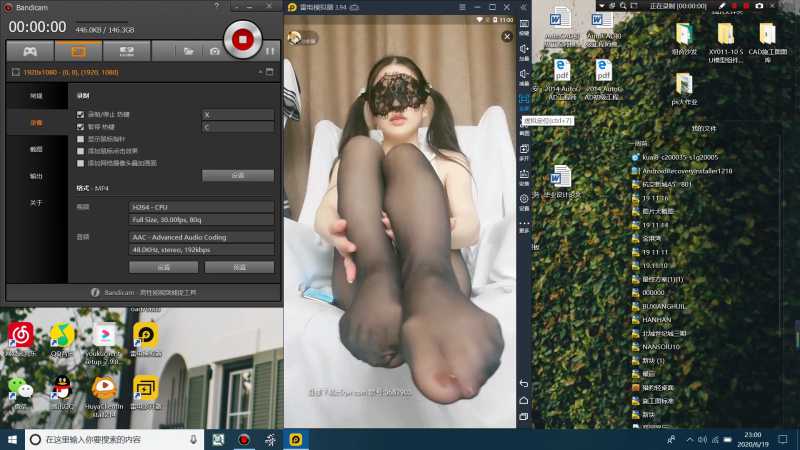The height and width of the screenshot is (450, 800).
Task: Select the HDMI device recording mode icon
Action: coord(126,50)
